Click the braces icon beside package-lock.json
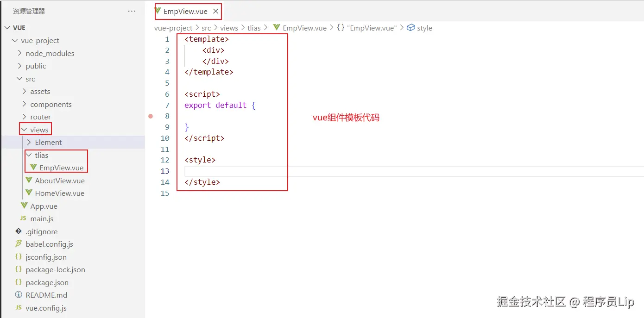 pyautogui.click(x=19, y=269)
